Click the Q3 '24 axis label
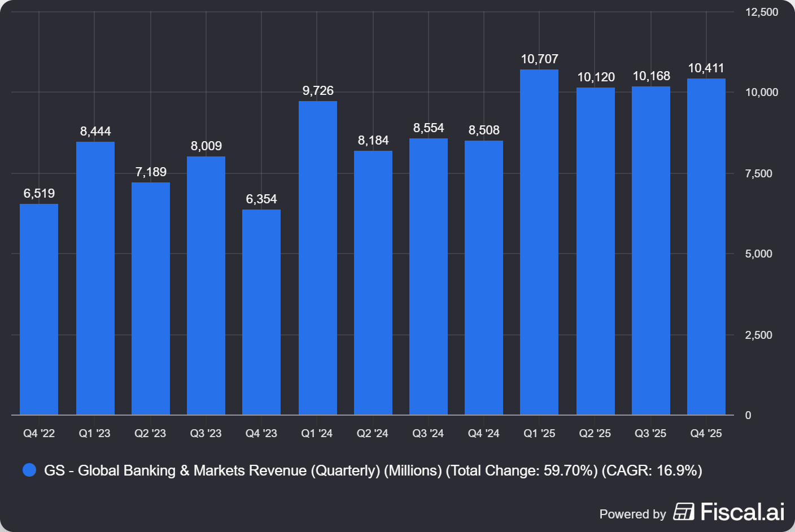The height and width of the screenshot is (532, 795). pyautogui.click(x=428, y=433)
